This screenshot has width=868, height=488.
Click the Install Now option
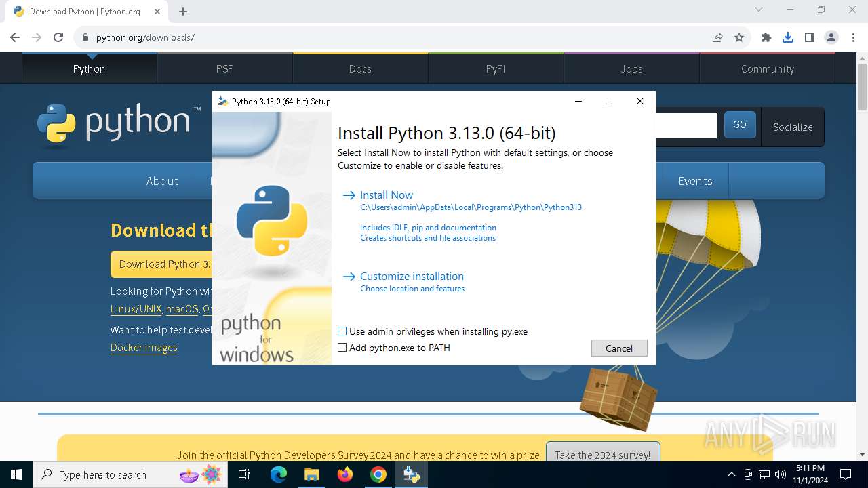[386, 195]
